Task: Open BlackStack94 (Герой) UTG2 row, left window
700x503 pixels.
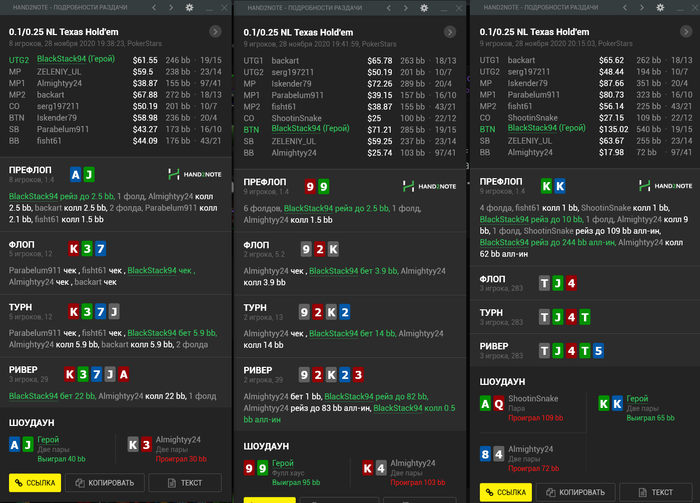Action: pos(115,60)
